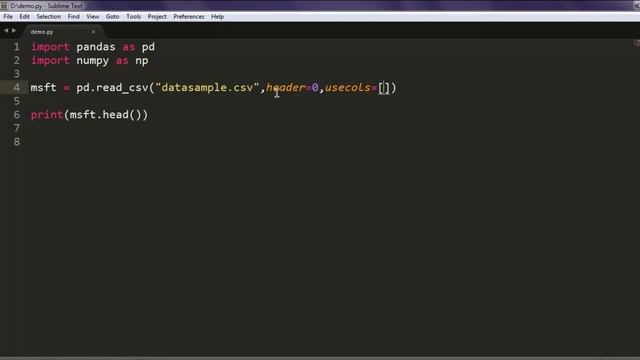The height and width of the screenshot is (360, 640).
Task: Click line number 1 in gutter
Action: point(17,47)
